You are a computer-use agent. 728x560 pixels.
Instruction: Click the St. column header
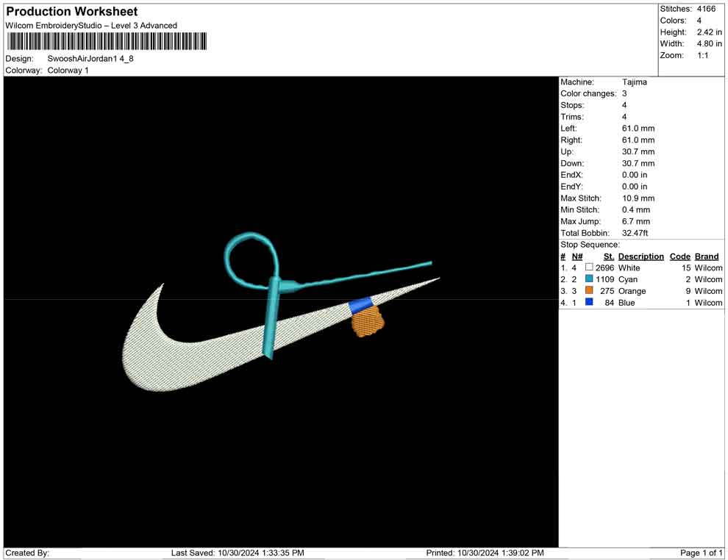608,256
